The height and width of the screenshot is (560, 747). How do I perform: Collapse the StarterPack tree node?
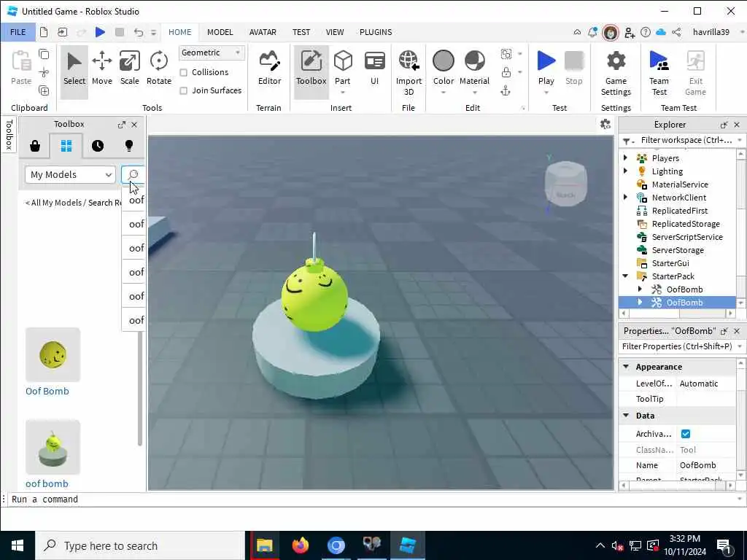point(625,276)
